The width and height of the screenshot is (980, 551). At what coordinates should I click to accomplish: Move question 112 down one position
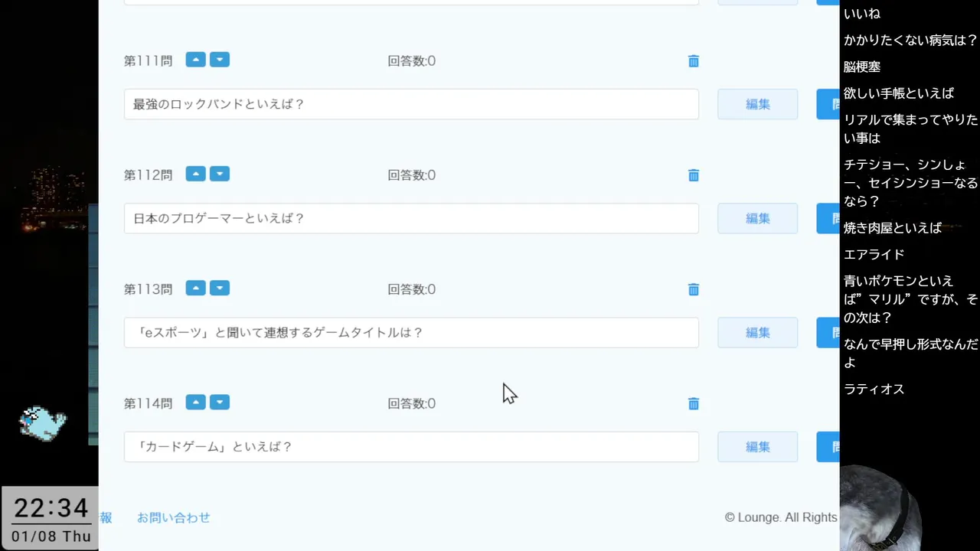tap(220, 174)
